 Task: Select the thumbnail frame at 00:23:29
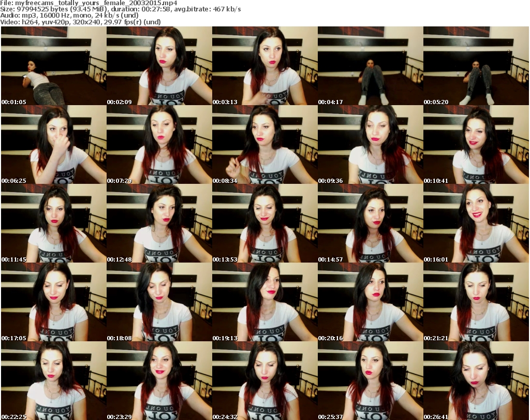click(159, 381)
